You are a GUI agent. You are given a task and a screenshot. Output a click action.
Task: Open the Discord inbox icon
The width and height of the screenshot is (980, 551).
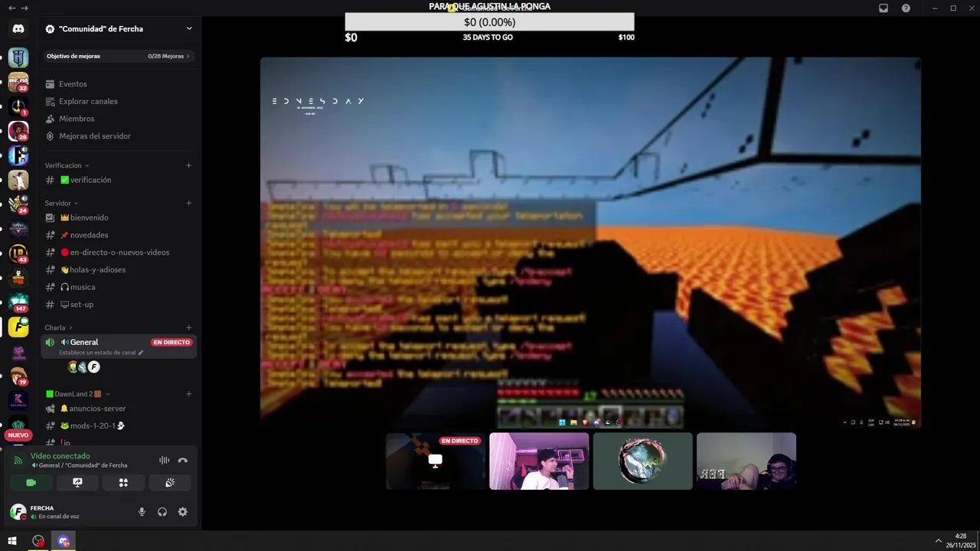tap(884, 8)
